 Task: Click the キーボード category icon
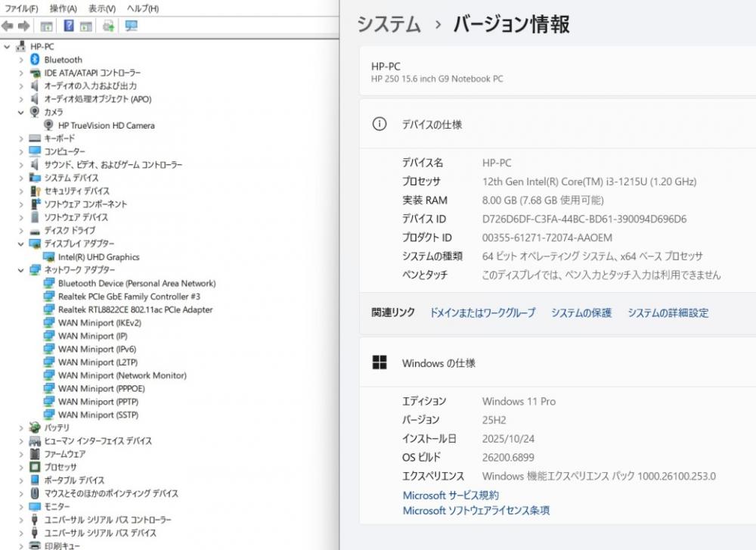pos(35,138)
